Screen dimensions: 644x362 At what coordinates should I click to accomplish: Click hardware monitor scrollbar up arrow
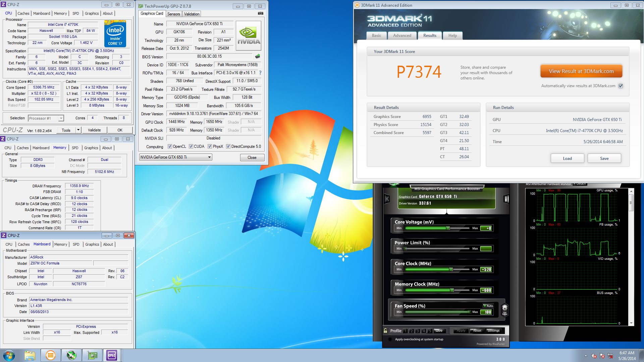[631, 191]
